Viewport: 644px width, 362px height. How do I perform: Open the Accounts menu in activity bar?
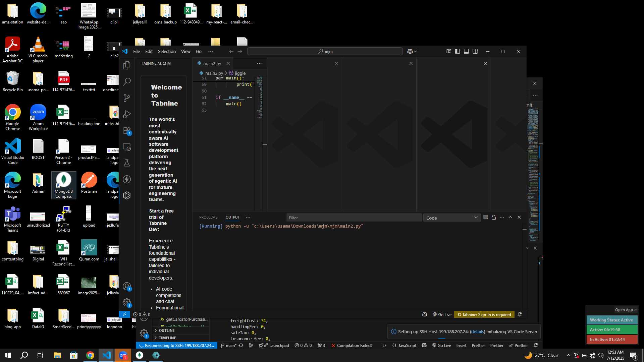click(x=127, y=287)
